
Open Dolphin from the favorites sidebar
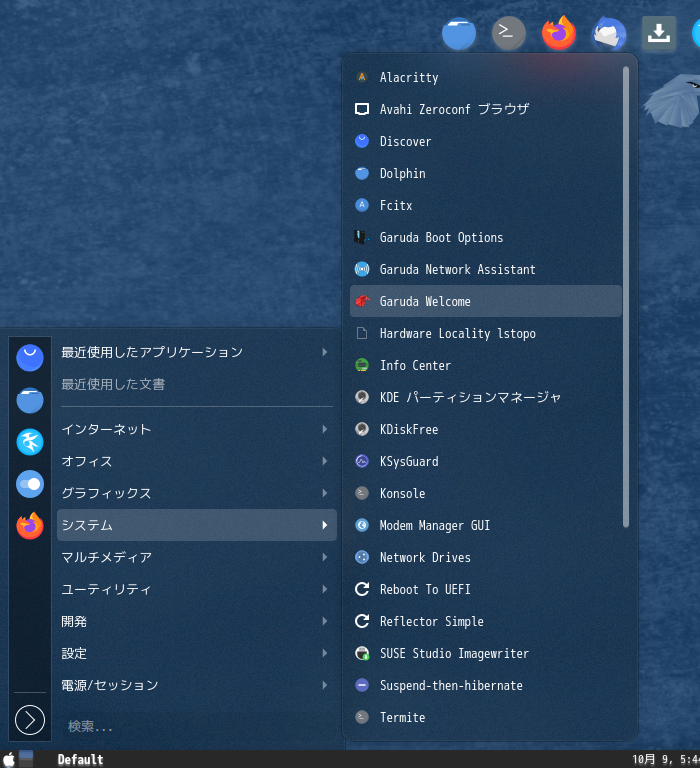(30, 400)
